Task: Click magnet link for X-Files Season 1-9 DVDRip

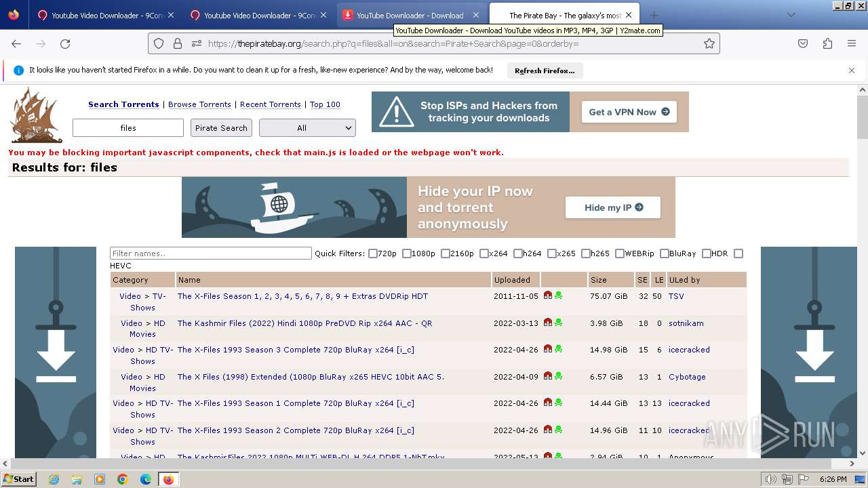Action: pos(548,296)
